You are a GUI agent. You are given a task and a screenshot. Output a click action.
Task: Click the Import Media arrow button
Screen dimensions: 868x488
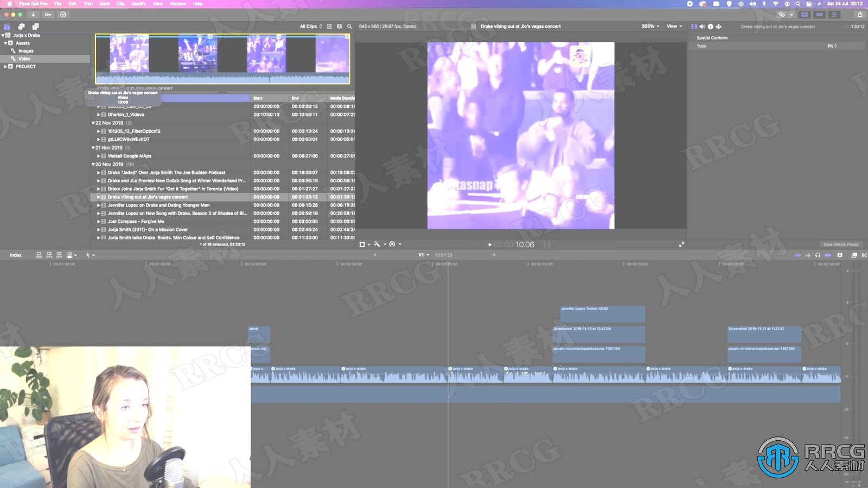(x=33, y=15)
